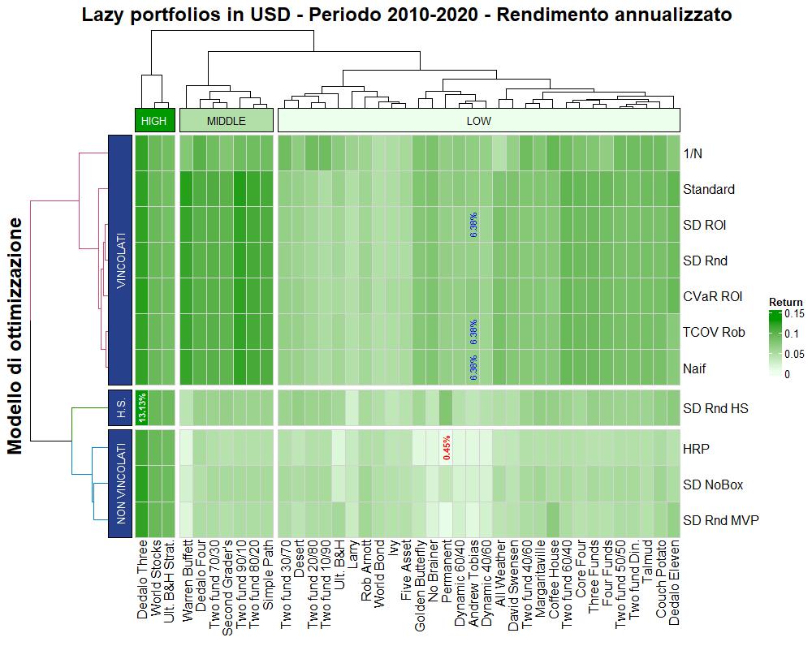Click the Core Four column label

click(580, 568)
